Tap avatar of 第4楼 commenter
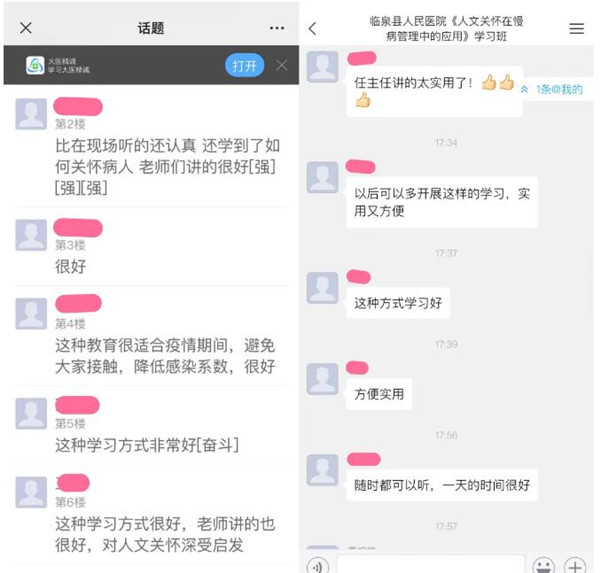This screenshot has width=600, height=573. [x=31, y=313]
